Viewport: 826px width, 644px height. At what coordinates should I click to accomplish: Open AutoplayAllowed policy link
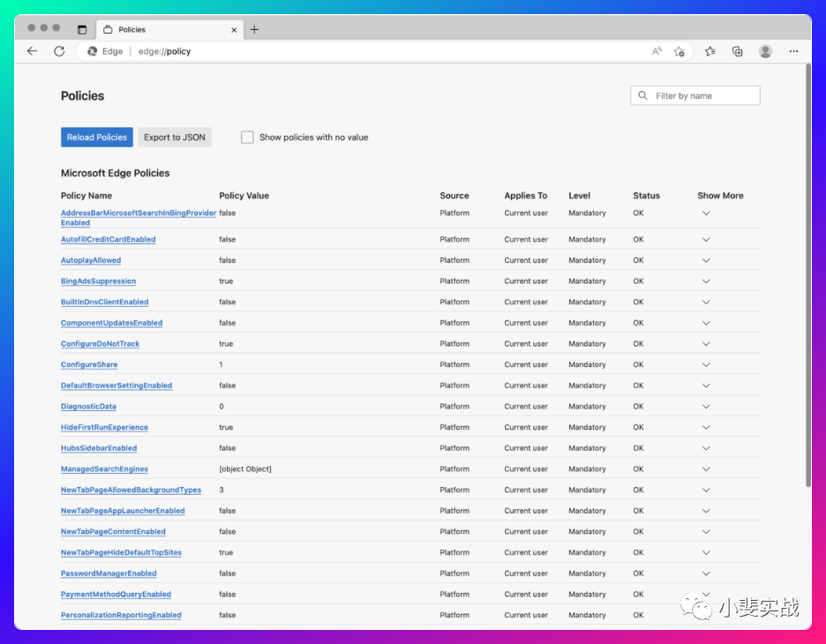point(91,260)
